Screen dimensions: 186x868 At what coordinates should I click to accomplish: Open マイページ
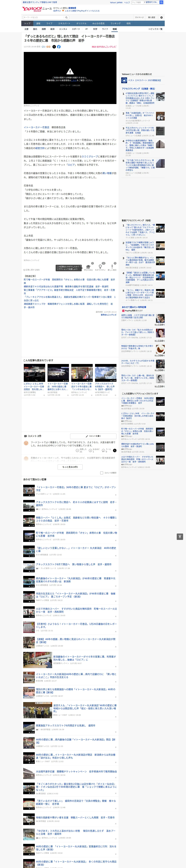click(139, 17)
